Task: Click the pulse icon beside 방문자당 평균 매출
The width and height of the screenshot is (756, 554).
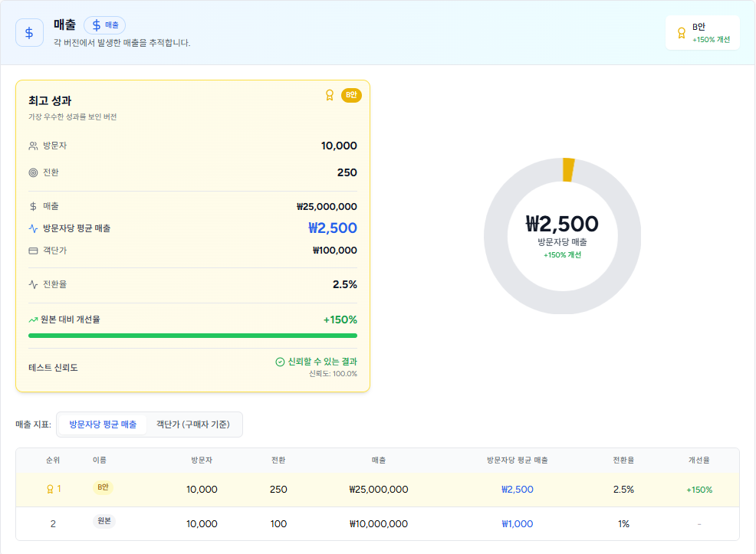Action: click(x=33, y=228)
